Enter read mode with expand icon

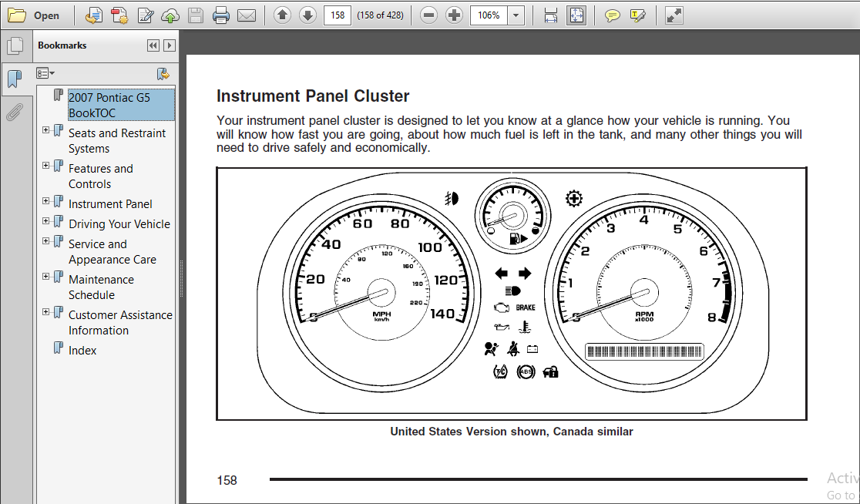(x=674, y=15)
